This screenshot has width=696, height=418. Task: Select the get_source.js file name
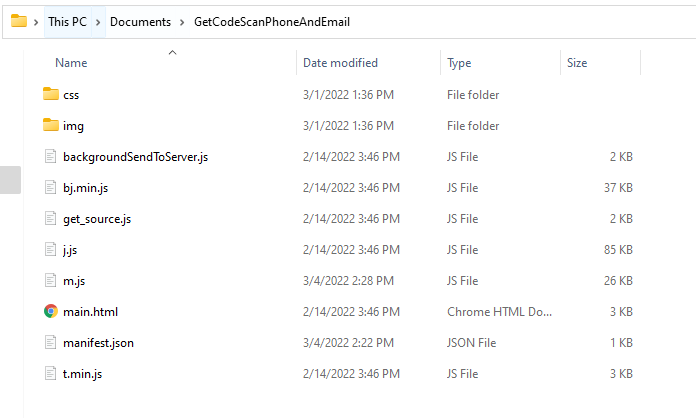97,219
